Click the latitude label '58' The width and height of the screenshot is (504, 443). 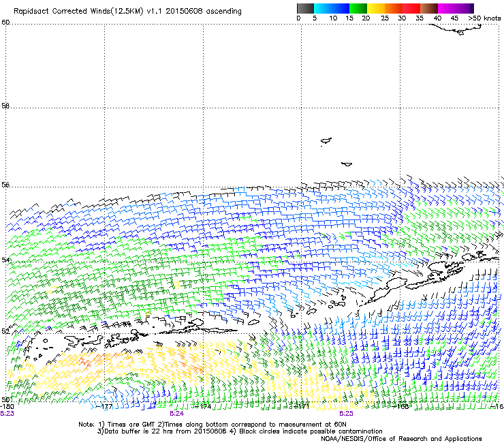[5, 106]
